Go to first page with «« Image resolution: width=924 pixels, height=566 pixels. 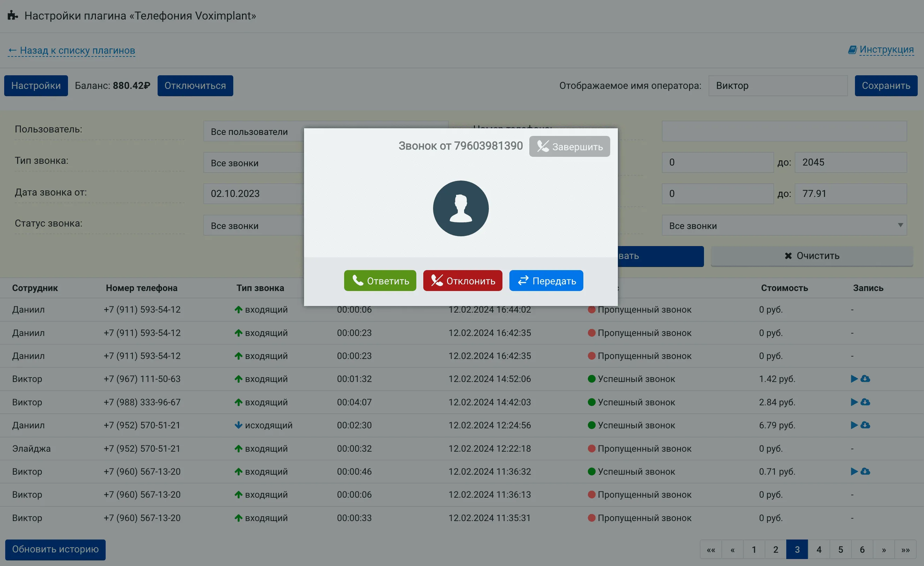pos(711,550)
